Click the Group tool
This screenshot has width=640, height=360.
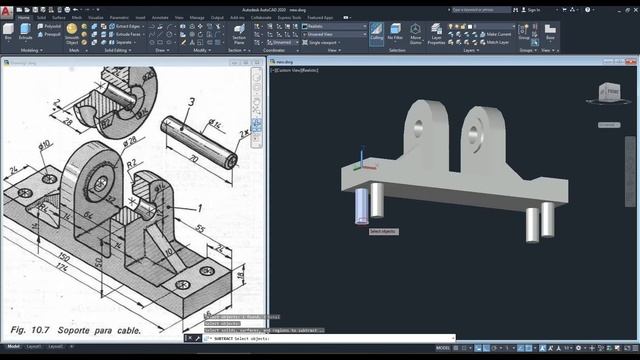(524, 32)
